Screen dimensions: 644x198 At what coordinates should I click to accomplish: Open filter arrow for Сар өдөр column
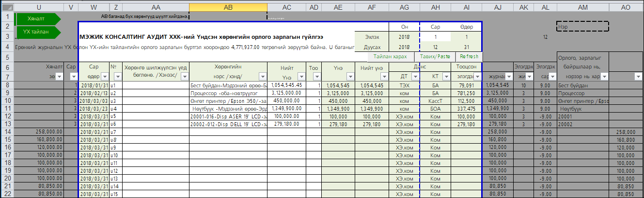(x=104, y=77)
